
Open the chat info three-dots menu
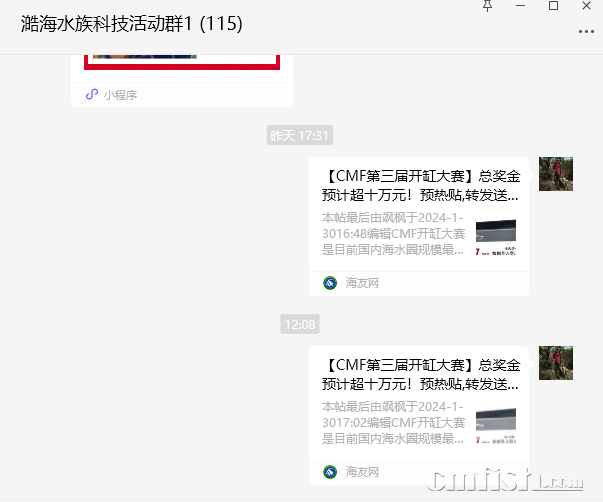point(586,32)
